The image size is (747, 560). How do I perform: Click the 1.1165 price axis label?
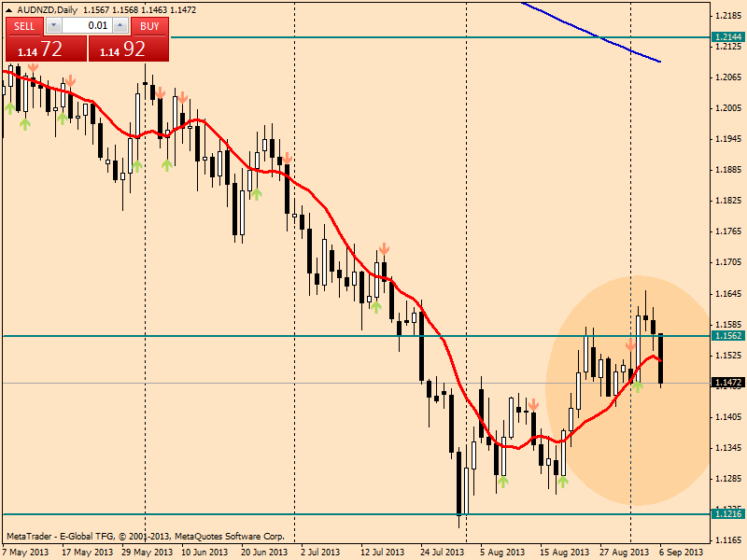pyautogui.click(x=728, y=540)
